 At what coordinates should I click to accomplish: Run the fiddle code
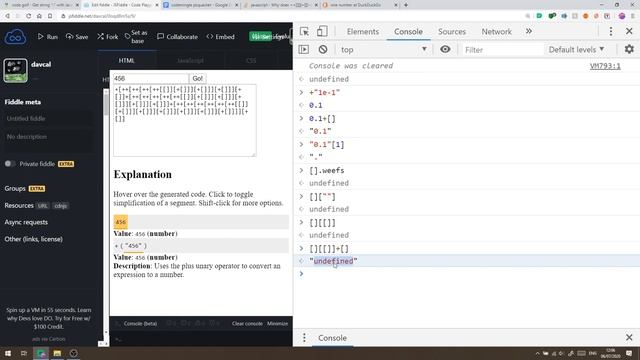pos(48,37)
